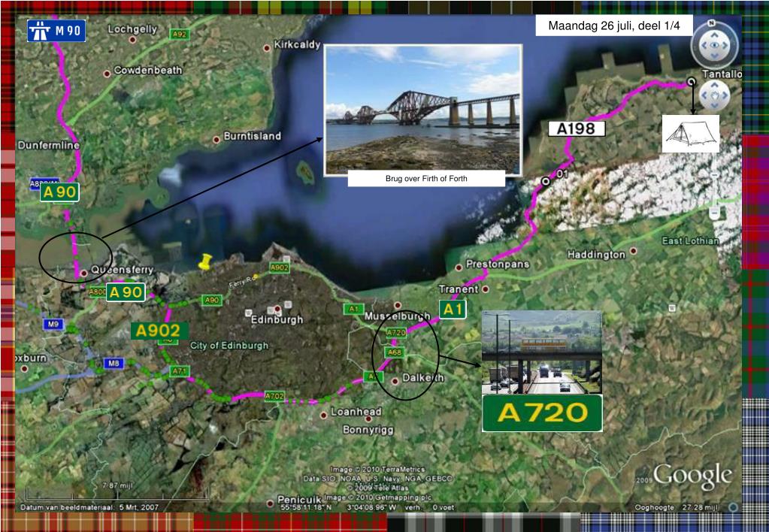
Task: Click the look-left arrow on the eye joystick
Action: point(704,45)
